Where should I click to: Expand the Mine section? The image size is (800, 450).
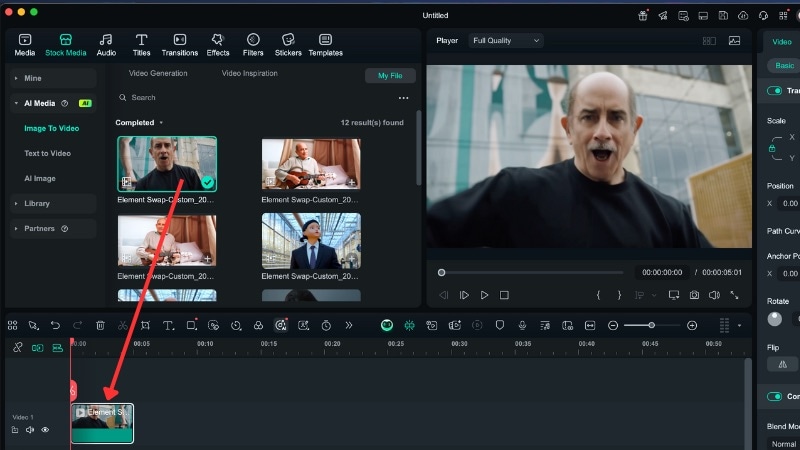click(53, 78)
